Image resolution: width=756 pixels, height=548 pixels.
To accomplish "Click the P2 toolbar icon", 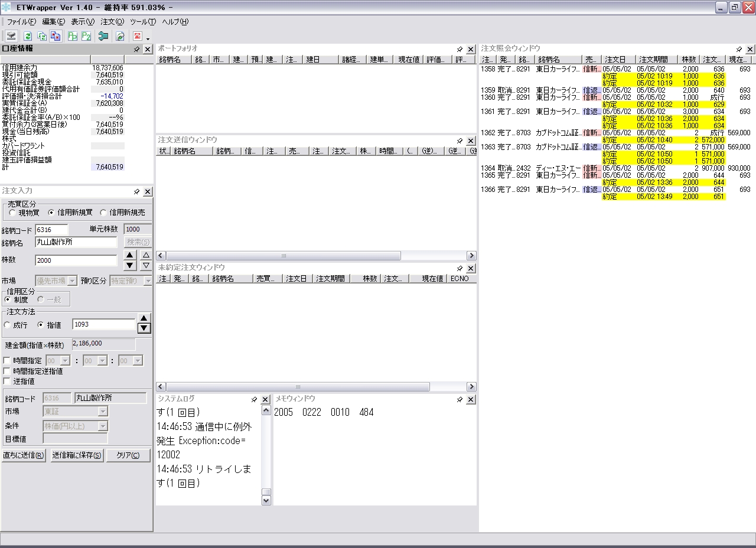I will click(x=86, y=36).
